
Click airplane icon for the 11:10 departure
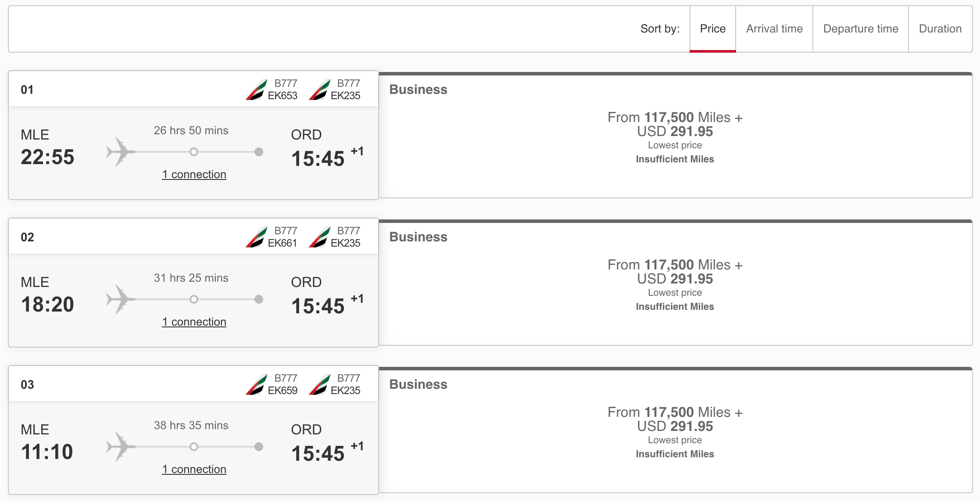pos(120,447)
